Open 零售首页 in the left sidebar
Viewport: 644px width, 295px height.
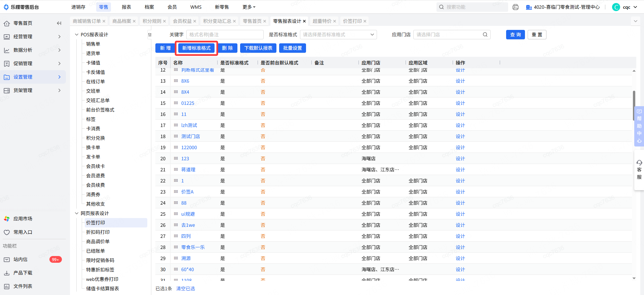[23, 23]
